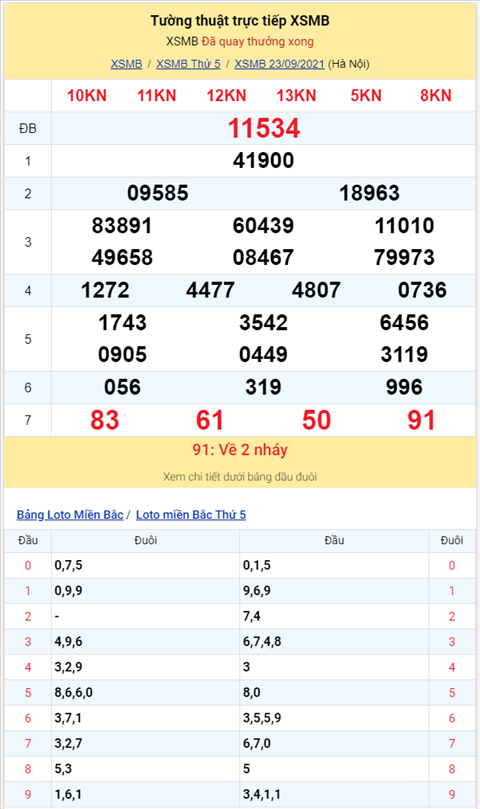
Task: Open the XSMB 23/09/2021 link
Action: pyautogui.click(x=279, y=64)
